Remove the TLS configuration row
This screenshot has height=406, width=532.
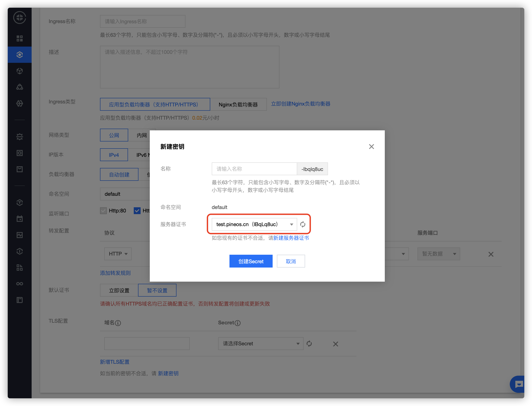coord(336,344)
